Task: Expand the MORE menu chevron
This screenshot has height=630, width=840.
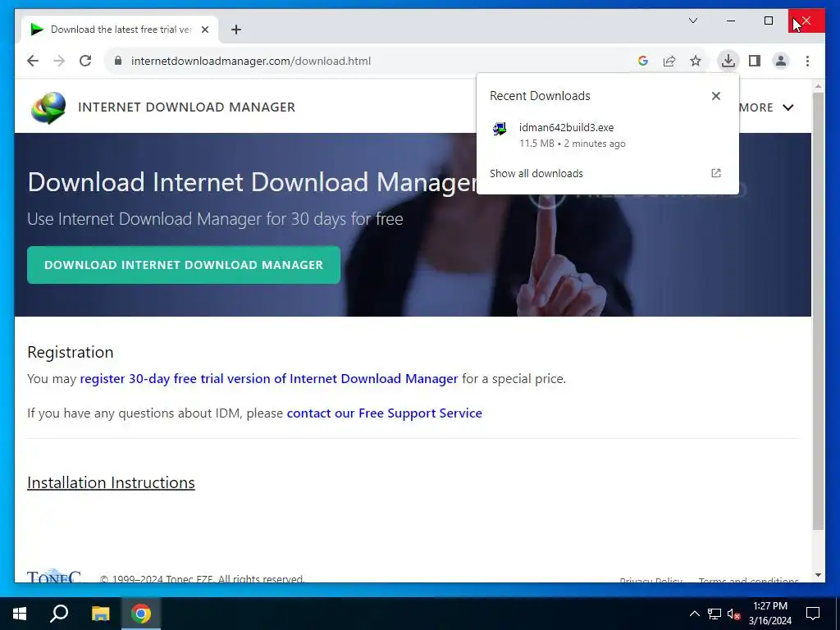Action: [x=788, y=107]
